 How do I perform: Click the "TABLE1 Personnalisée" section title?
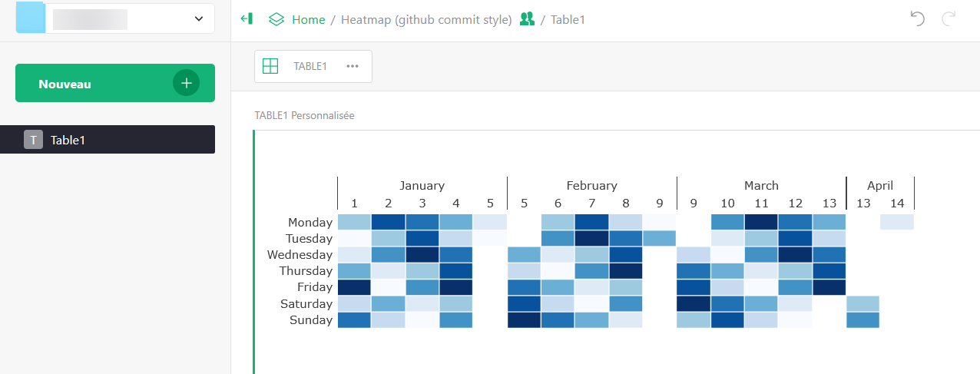(304, 115)
